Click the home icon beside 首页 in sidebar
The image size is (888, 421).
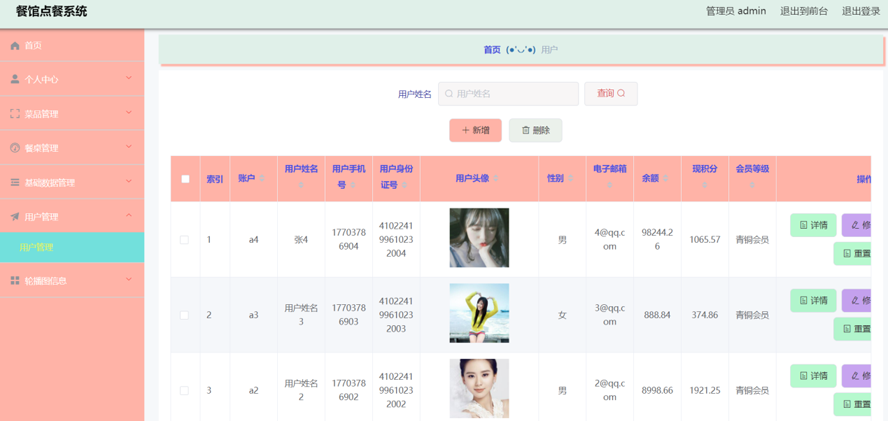(x=15, y=46)
